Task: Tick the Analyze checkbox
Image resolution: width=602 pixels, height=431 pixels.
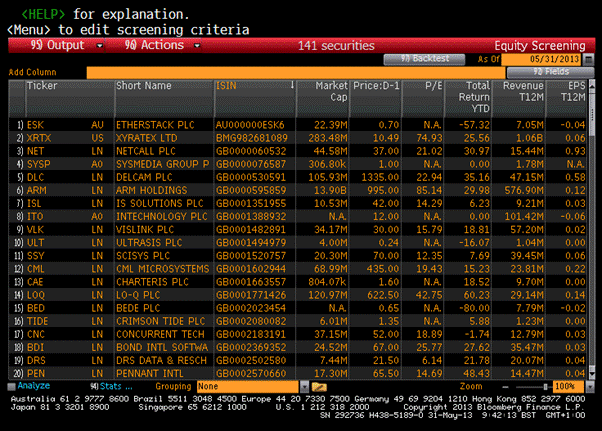Action: point(12,386)
